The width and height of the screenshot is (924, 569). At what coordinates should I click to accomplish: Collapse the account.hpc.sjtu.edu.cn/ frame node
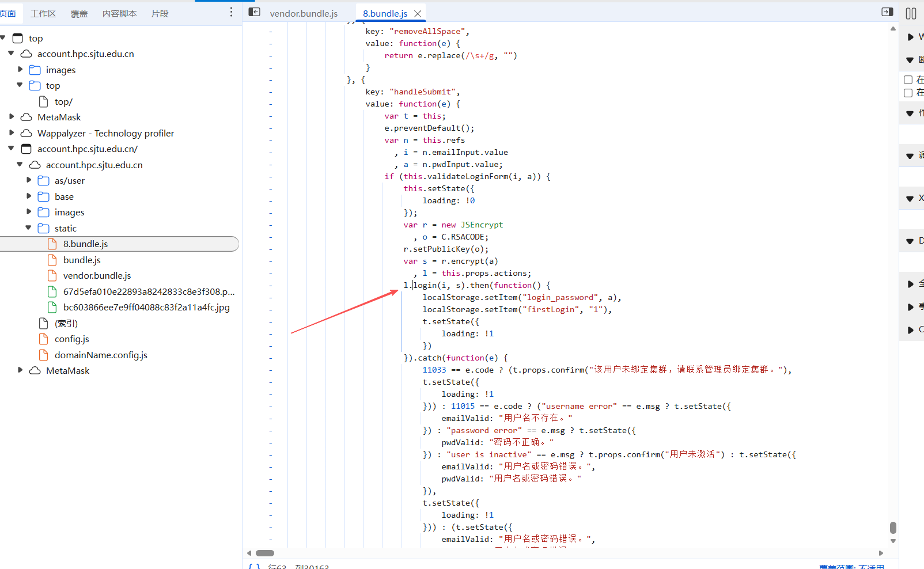pos(12,149)
